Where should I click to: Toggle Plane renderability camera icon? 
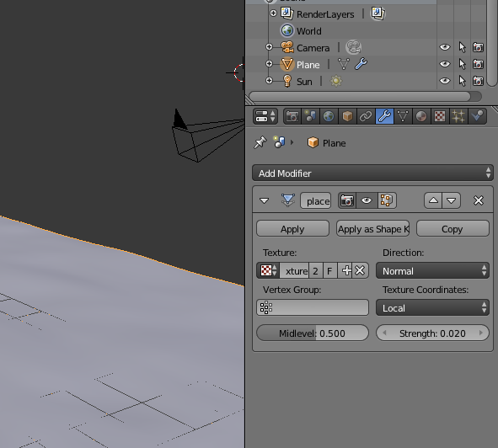click(x=478, y=64)
